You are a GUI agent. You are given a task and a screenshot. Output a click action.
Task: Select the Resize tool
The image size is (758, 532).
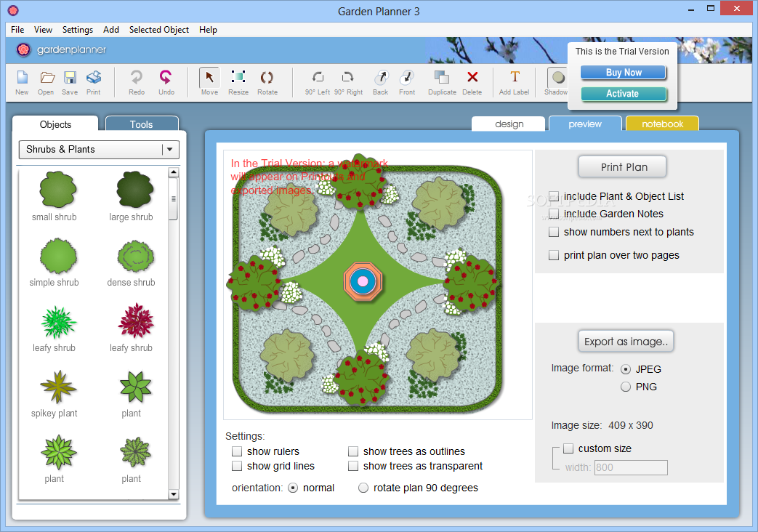point(238,82)
